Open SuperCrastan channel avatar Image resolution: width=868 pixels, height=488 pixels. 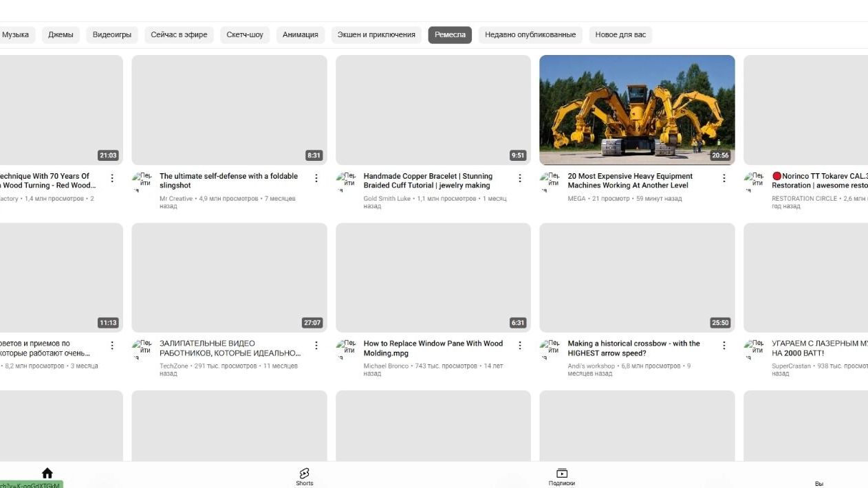[x=754, y=349]
